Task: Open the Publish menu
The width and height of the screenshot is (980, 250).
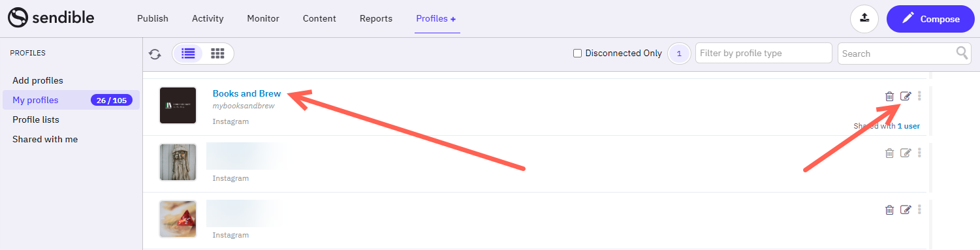Action: 153,18
